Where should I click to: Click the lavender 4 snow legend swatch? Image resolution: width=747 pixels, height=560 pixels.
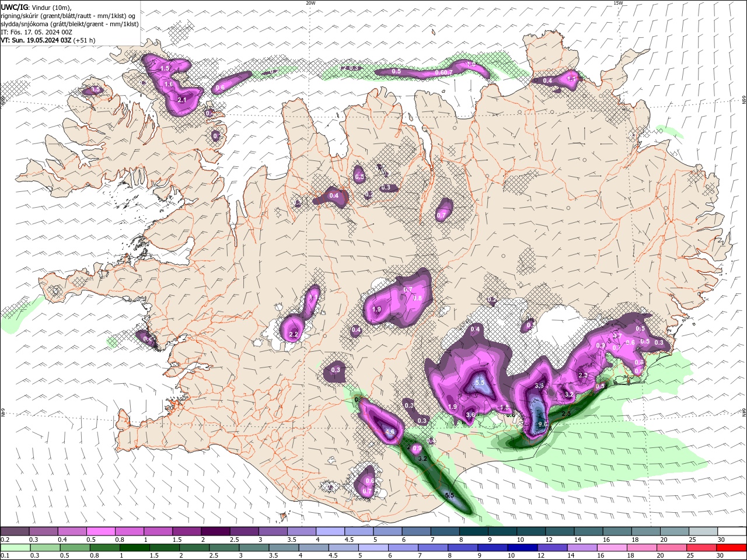(329, 531)
